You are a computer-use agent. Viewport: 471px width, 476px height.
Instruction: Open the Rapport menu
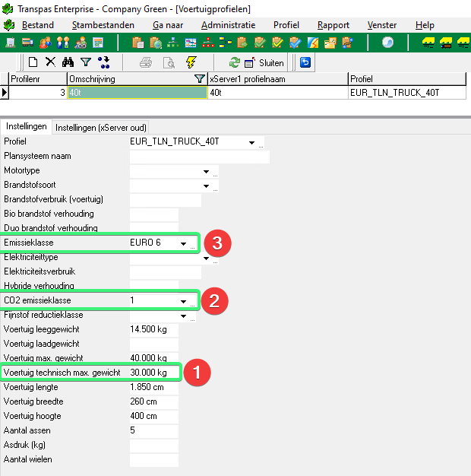click(x=333, y=25)
